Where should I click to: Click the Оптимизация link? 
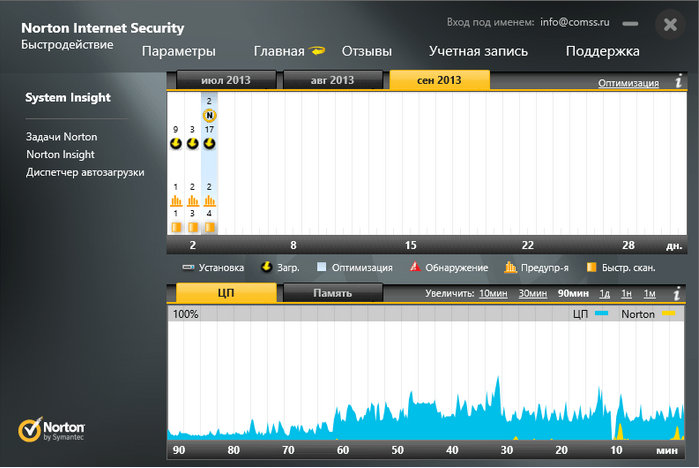point(628,83)
